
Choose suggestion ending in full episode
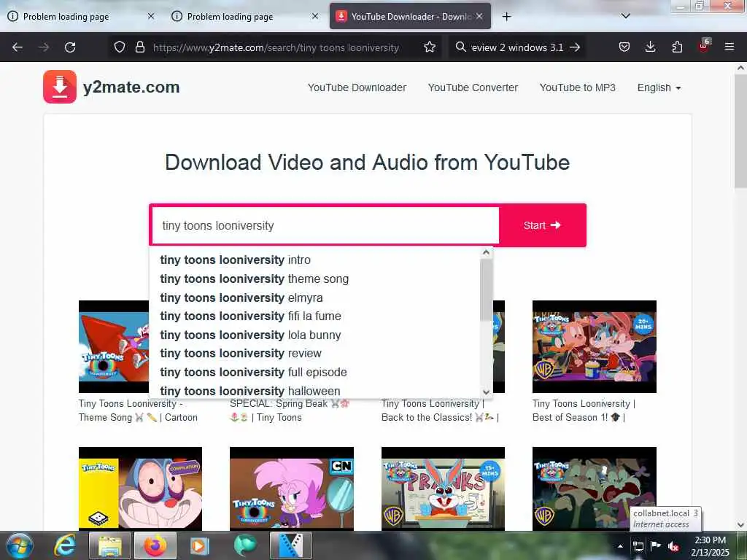pos(314,373)
